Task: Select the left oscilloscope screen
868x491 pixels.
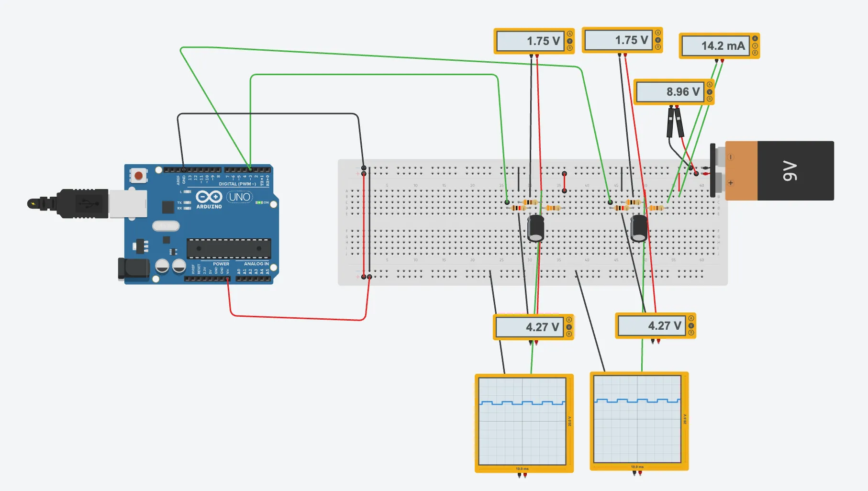Action: coord(522,421)
